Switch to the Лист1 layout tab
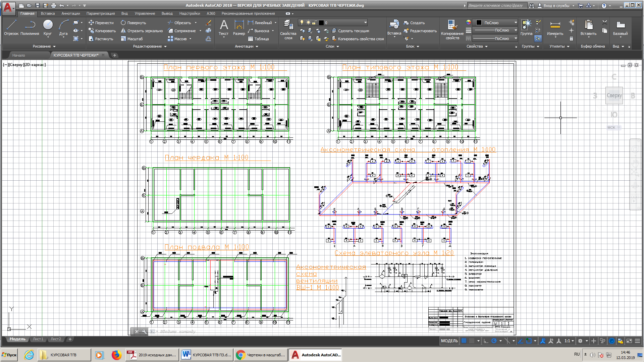Image resolution: width=644 pixels, height=362 pixels. click(38, 339)
